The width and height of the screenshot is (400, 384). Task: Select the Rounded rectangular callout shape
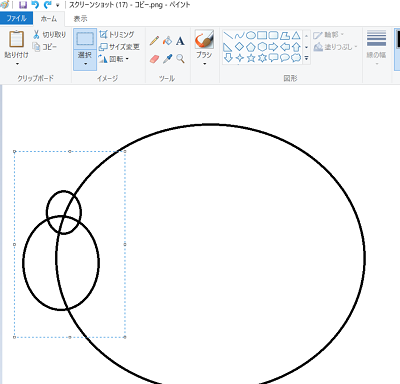click(273, 58)
